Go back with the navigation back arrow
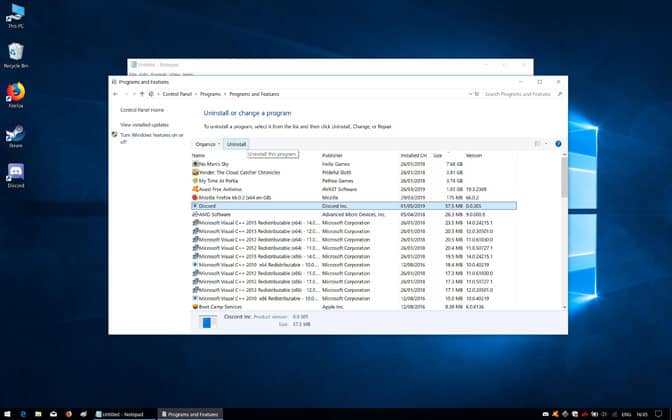672x420 pixels. [115, 94]
